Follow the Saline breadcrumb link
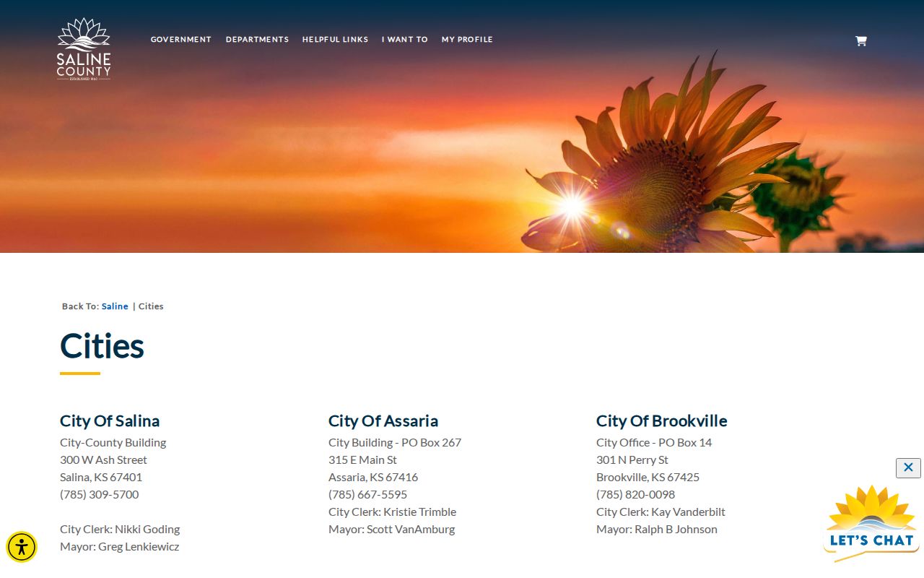This screenshot has width=924, height=578. tap(115, 306)
